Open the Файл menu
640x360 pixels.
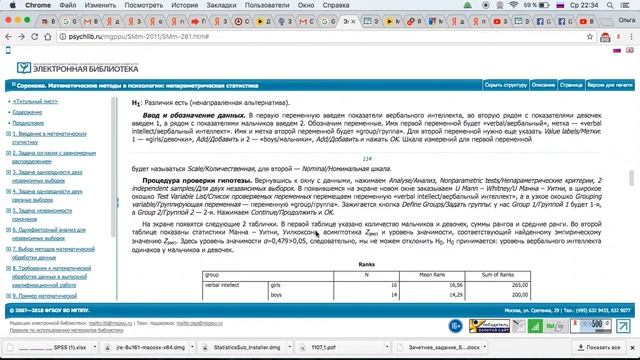tap(68, 5)
